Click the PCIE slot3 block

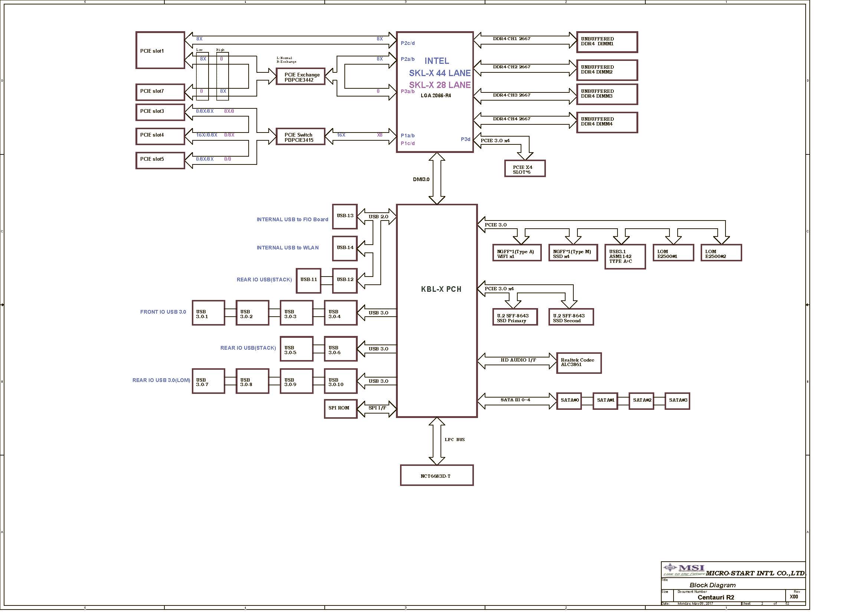[x=160, y=112]
